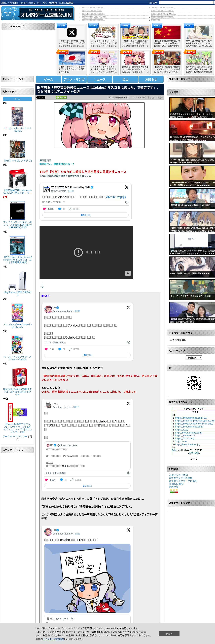This screenshot has height=644, width=215.
Task: Click the himasoraakane avatar in the 5:38 tweet
Action: (x=48, y=309)
